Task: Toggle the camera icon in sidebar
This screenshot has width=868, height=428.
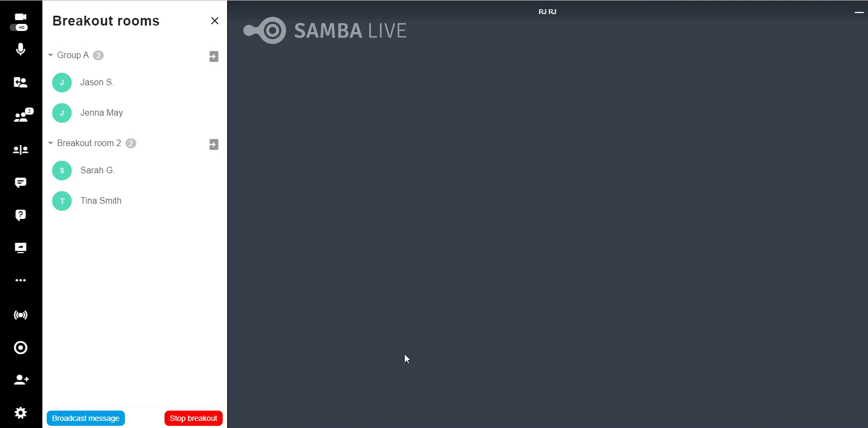Action: click(x=21, y=21)
